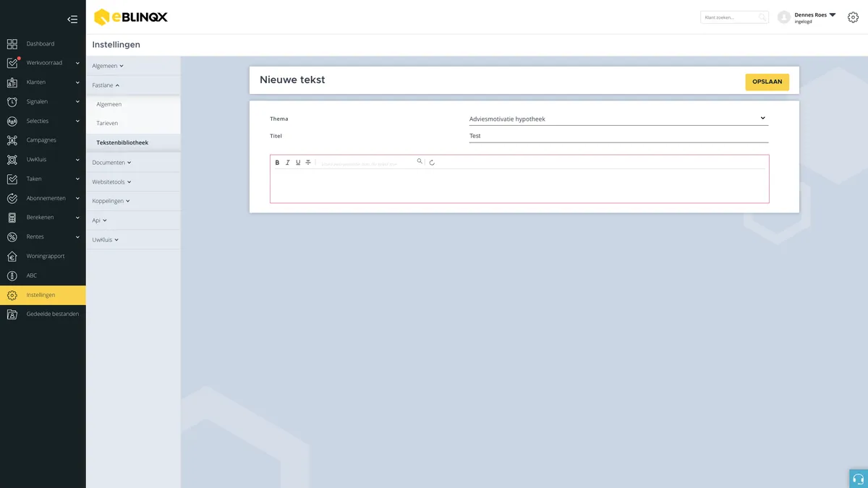Click the OPSLAAN button

[x=767, y=82]
